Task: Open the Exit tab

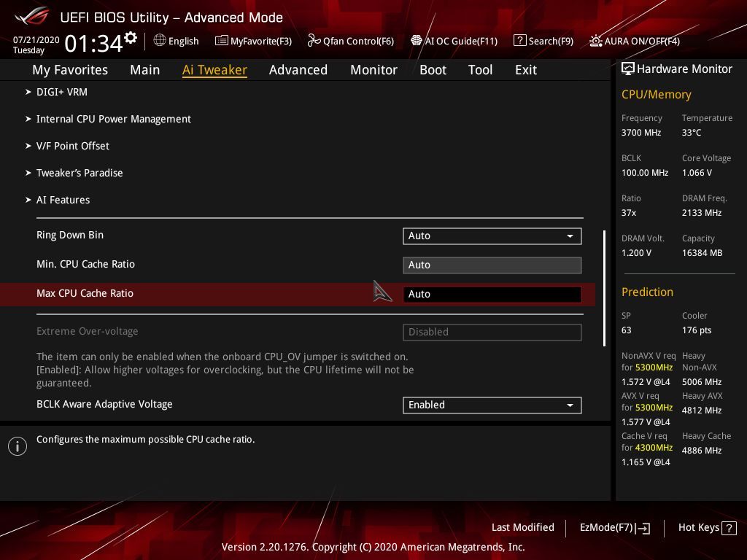Action: (526, 70)
